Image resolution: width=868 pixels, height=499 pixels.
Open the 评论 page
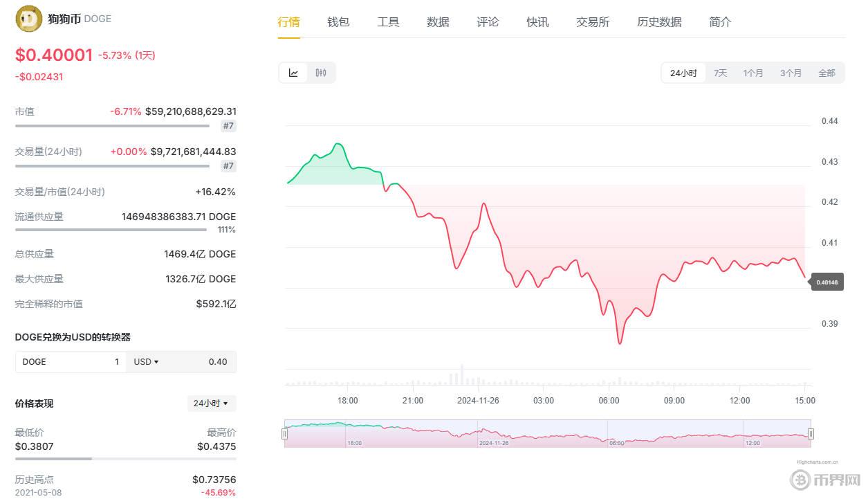(x=488, y=21)
